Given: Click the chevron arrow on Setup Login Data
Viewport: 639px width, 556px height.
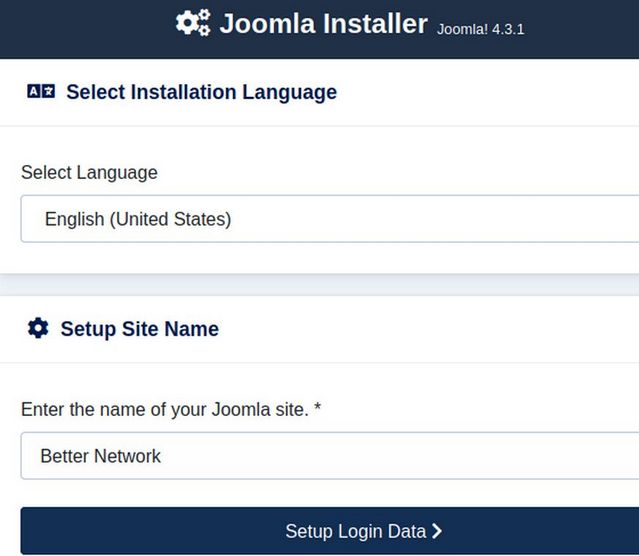Looking at the screenshot, I should (x=436, y=531).
